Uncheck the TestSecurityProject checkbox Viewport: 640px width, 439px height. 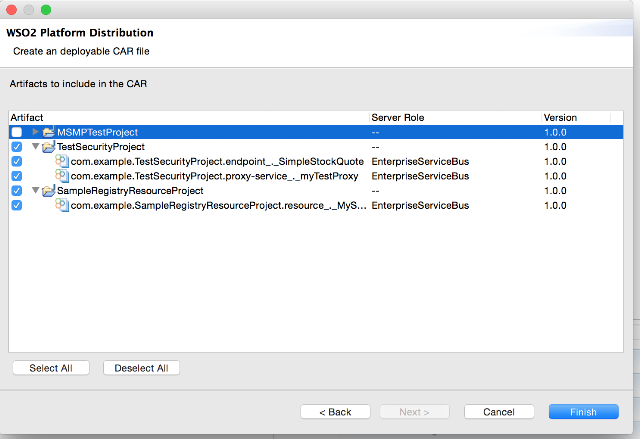(x=17, y=147)
